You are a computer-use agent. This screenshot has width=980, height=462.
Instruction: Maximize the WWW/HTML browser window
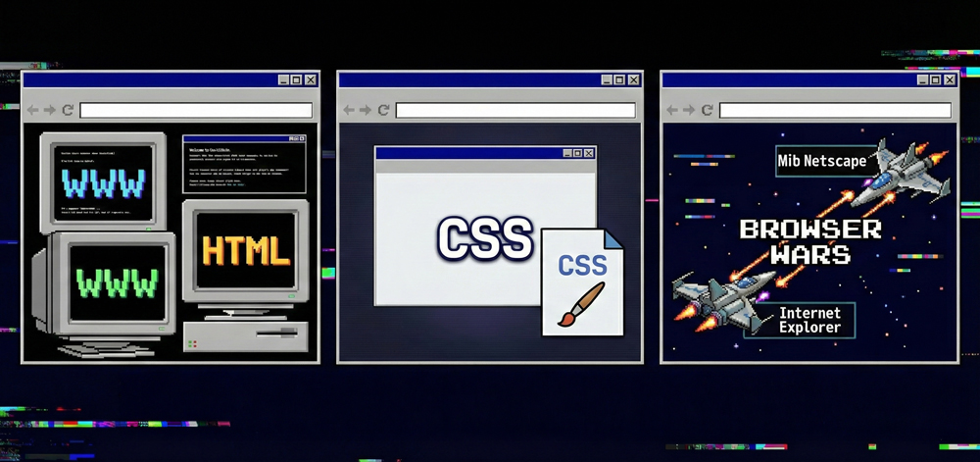click(x=296, y=79)
